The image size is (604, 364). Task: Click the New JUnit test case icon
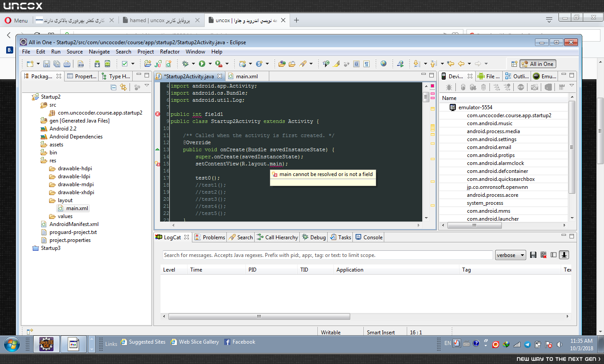coord(157,64)
